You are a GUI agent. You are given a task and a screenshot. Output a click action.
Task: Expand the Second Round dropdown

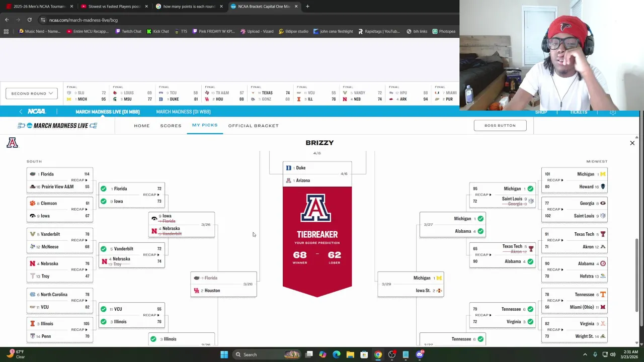click(31, 93)
